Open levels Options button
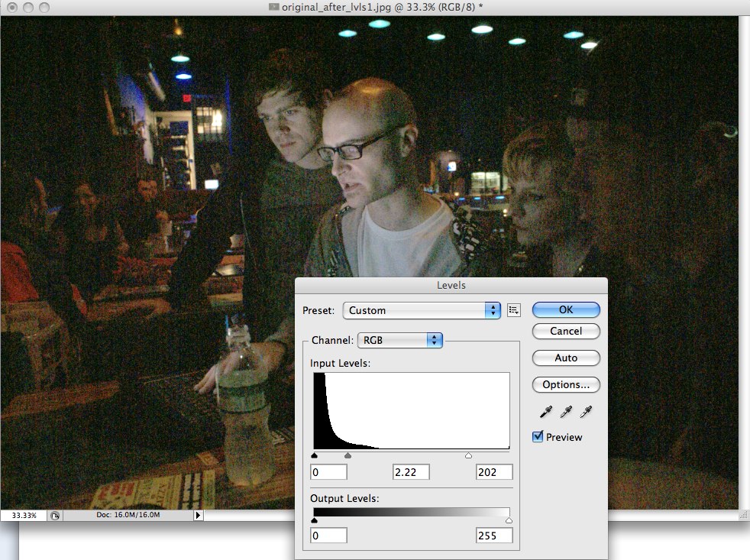Viewport: 750px width, 560px height. pyautogui.click(x=566, y=385)
